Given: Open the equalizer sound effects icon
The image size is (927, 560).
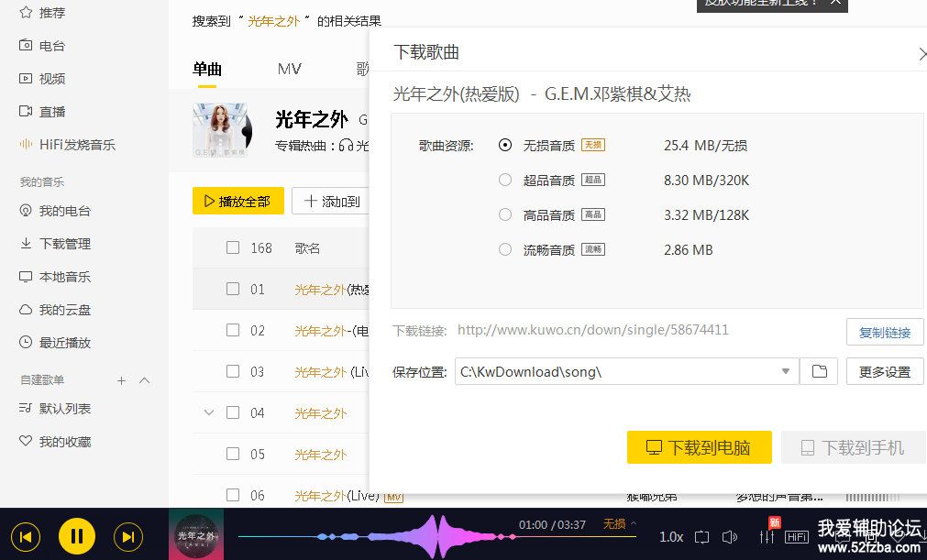Looking at the screenshot, I should click(x=767, y=537).
